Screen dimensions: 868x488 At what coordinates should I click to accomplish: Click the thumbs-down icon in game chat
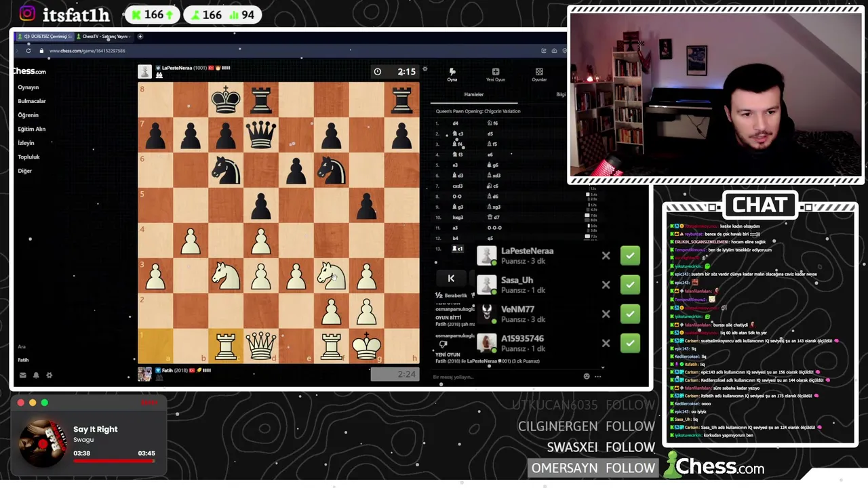(443, 344)
